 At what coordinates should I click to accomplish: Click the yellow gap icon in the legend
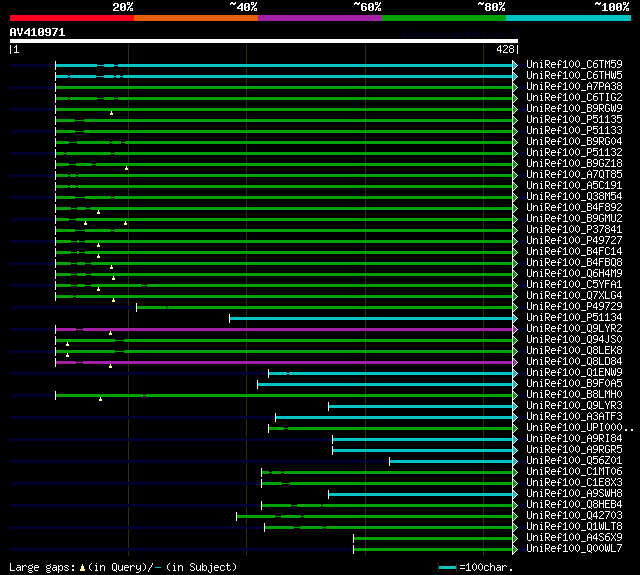(x=82, y=567)
